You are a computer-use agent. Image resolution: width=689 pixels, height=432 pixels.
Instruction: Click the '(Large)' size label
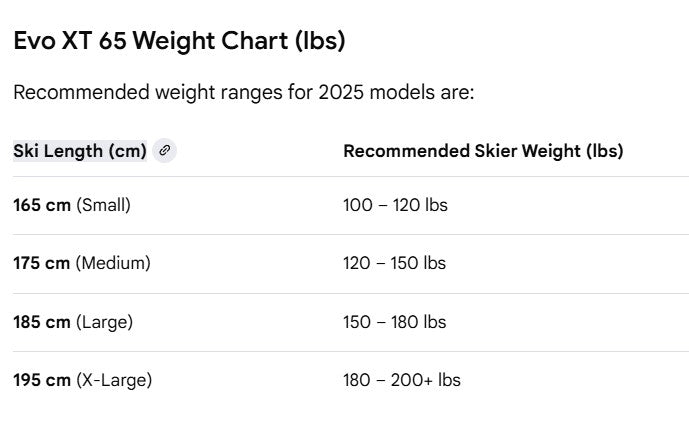click(x=104, y=322)
